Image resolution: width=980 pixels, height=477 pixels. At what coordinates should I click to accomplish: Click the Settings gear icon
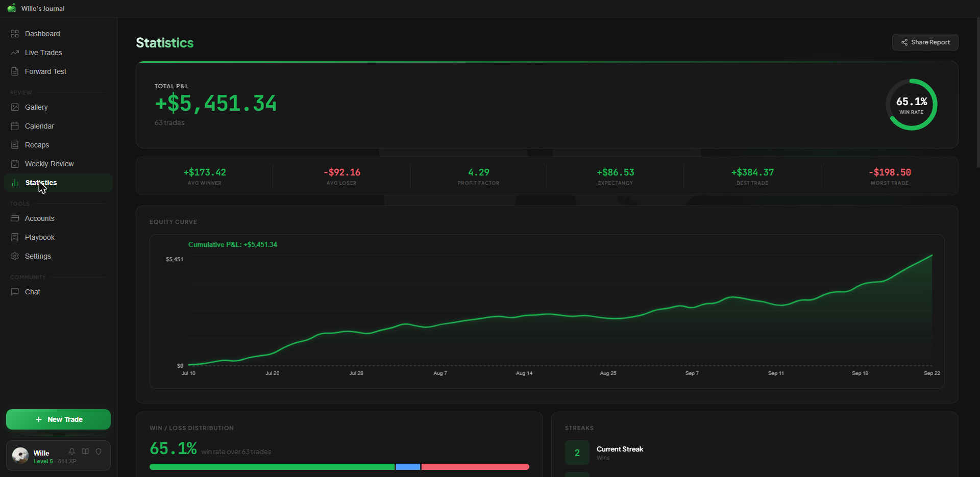[15, 256]
